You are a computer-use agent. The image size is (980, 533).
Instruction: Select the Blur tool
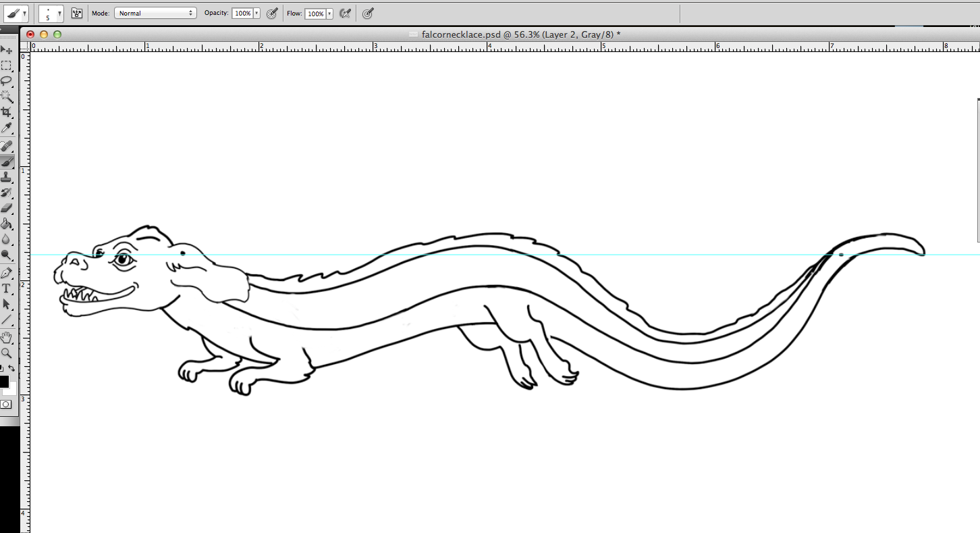point(7,239)
